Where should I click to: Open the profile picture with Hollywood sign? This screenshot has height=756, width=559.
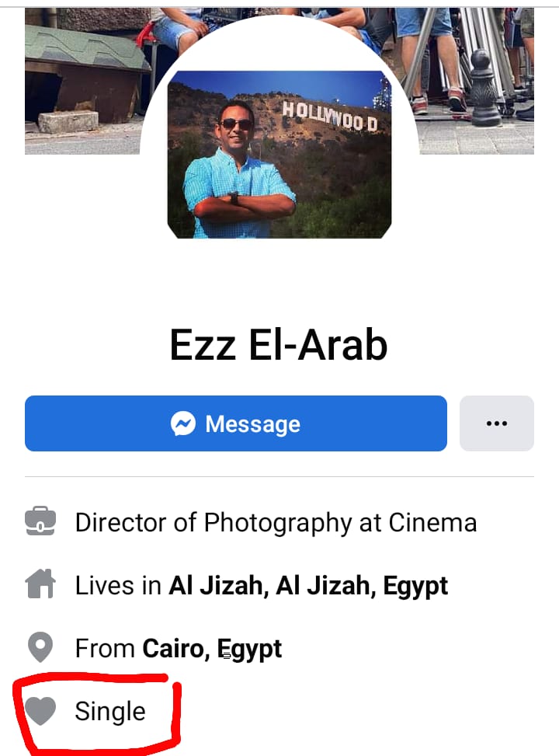[279, 155]
